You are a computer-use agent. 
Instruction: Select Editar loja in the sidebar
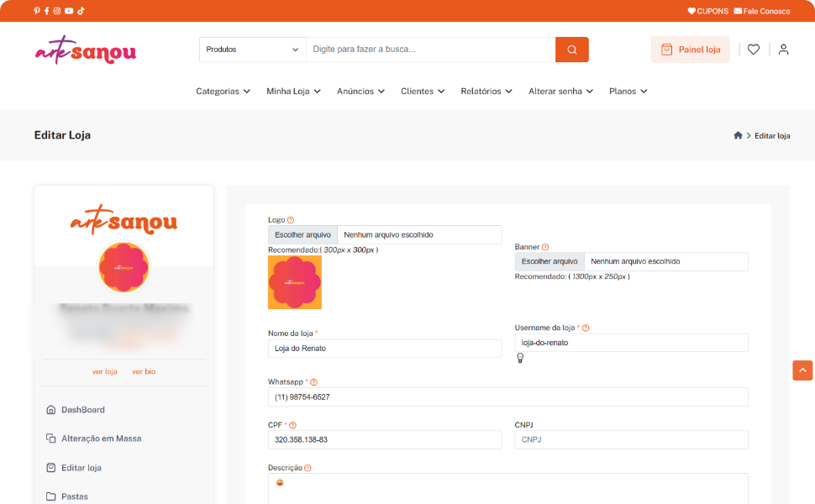(x=73, y=468)
